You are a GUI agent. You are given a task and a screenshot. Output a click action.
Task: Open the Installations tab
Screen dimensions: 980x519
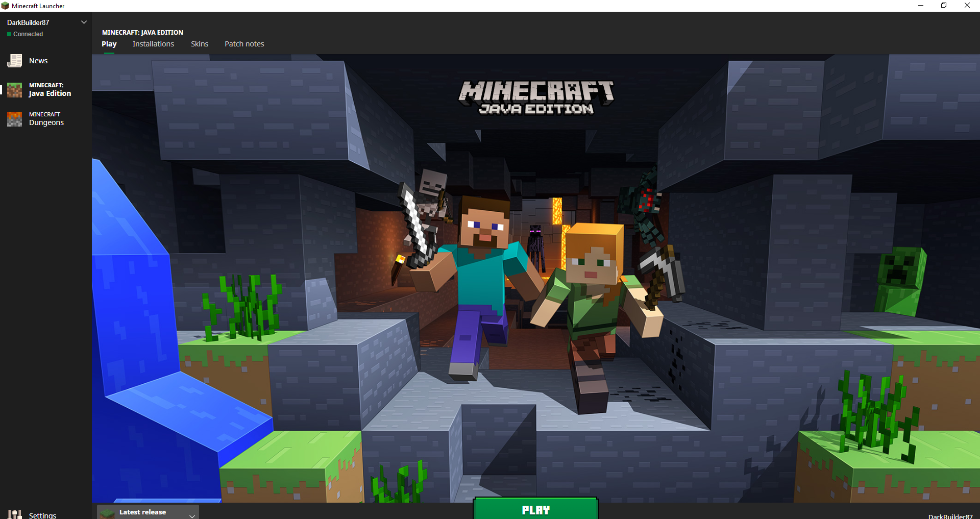pyautogui.click(x=153, y=44)
